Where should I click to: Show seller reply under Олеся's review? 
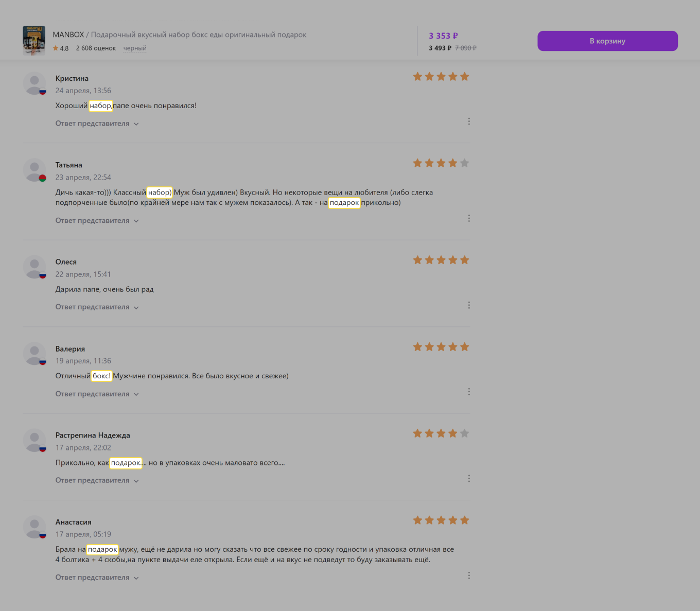click(x=97, y=307)
